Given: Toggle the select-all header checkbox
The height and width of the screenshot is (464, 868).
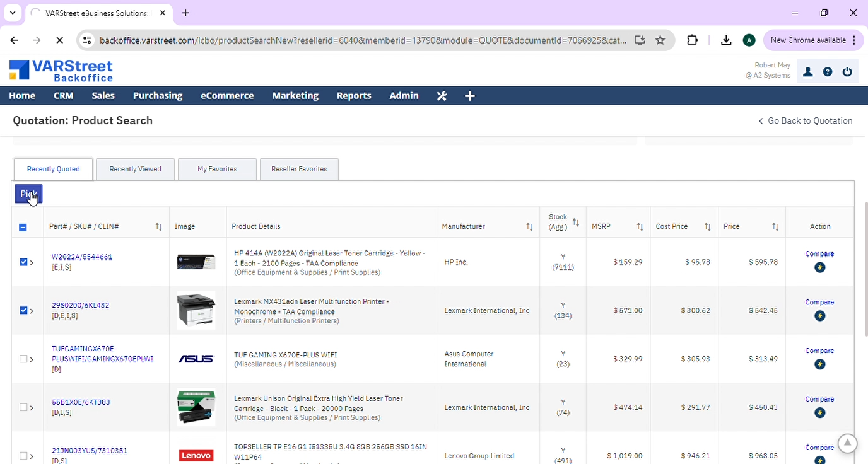Looking at the screenshot, I should tap(23, 227).
